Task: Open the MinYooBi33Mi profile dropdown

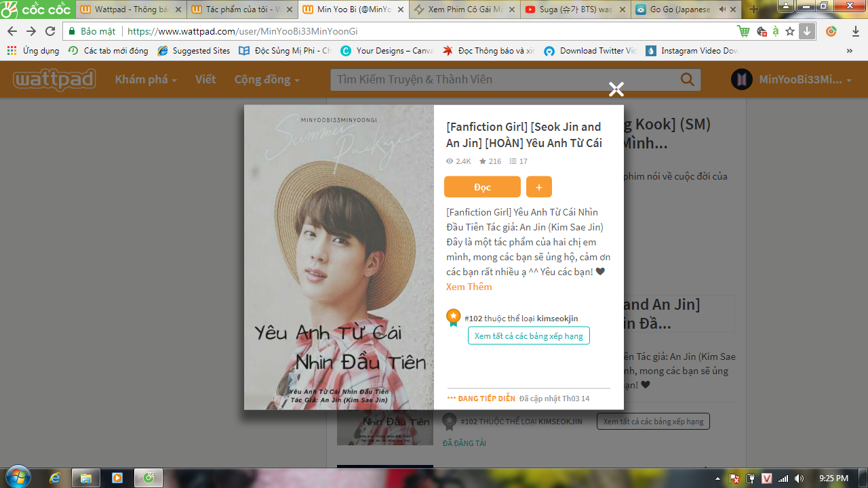Action: 805,80
